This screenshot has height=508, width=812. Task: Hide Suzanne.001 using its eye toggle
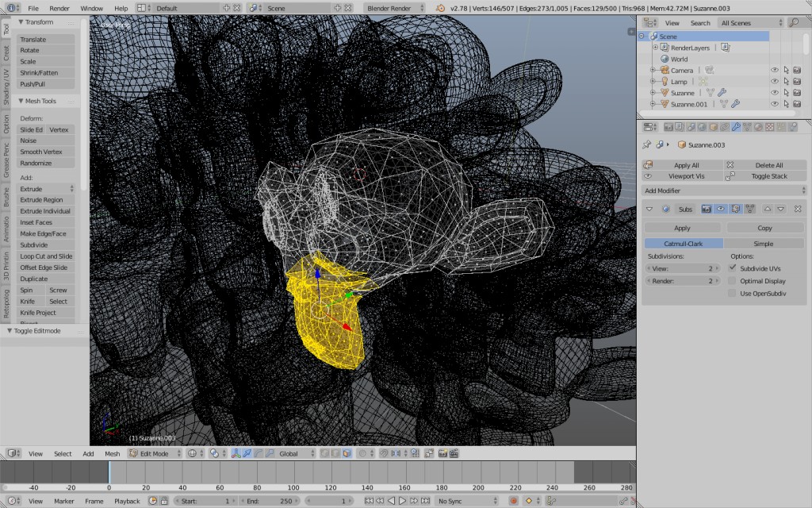pos(775,104)
